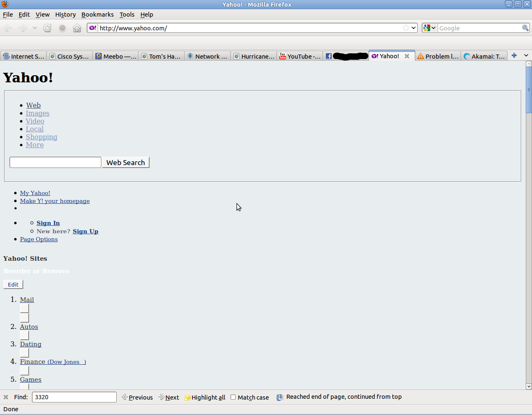Open the History menu
Viewport: 532px width, 415px height.
point(65,15)
